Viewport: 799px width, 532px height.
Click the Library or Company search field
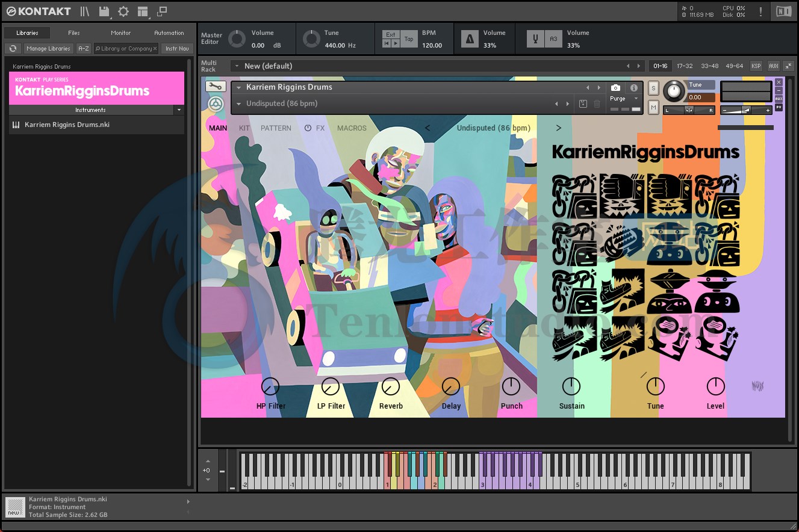click(x=126, y=49)
